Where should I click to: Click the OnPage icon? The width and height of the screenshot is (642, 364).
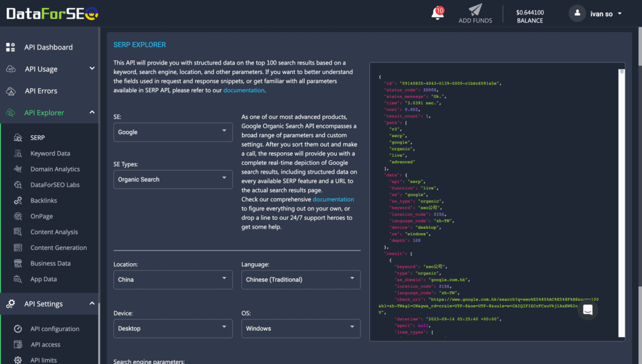pos(18,216)
